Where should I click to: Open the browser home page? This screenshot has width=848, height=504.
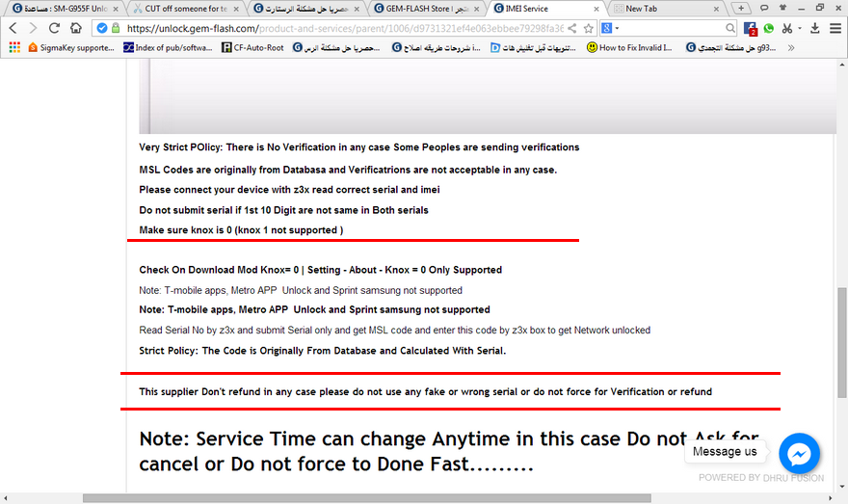76,28
